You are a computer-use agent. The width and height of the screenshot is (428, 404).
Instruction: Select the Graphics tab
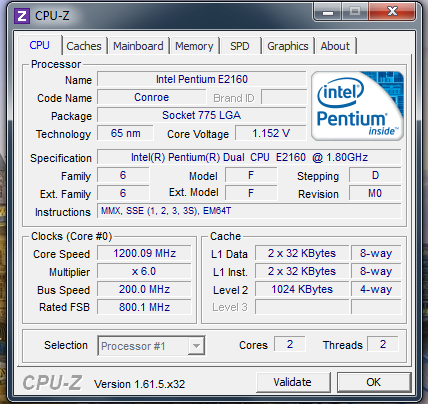coord(288,46)
